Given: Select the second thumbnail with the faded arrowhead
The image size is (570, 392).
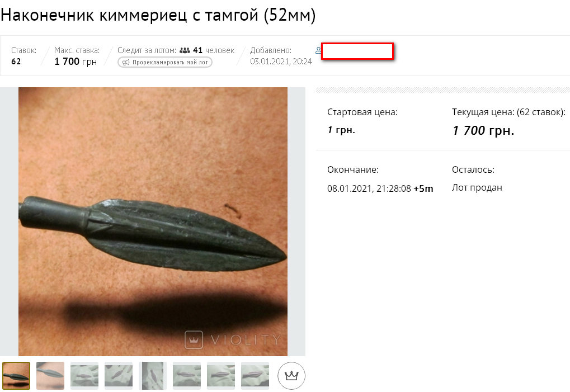Looking at the screenshot, I should click(x=50, y=376).
